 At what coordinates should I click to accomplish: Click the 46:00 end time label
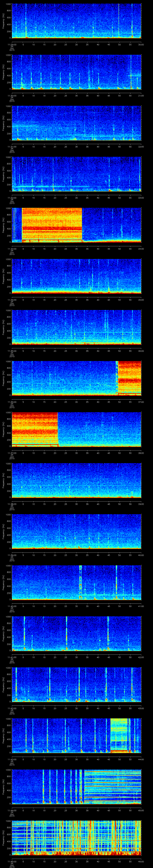[x=141, y=861]
